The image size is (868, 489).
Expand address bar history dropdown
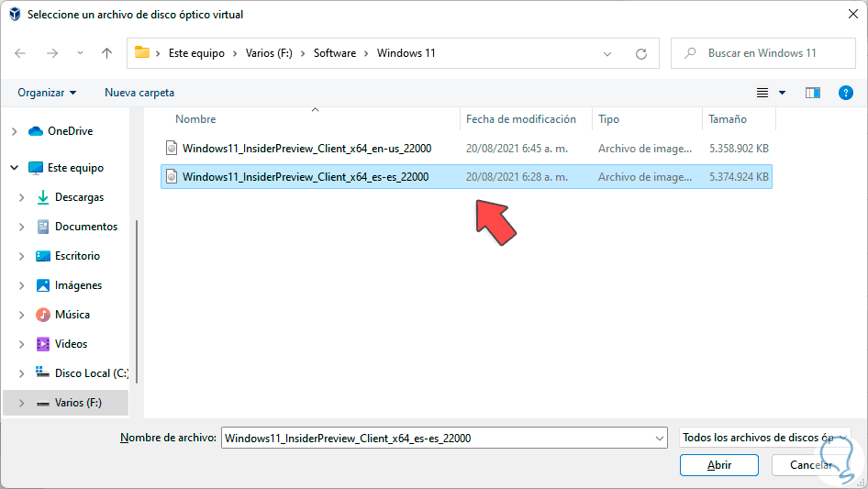pyautogui.click(x=607, y=54)
